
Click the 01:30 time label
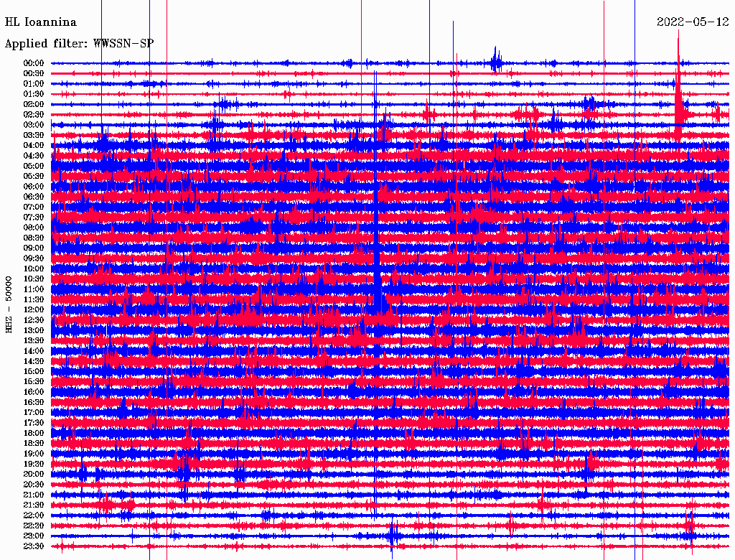pos(34,94)
